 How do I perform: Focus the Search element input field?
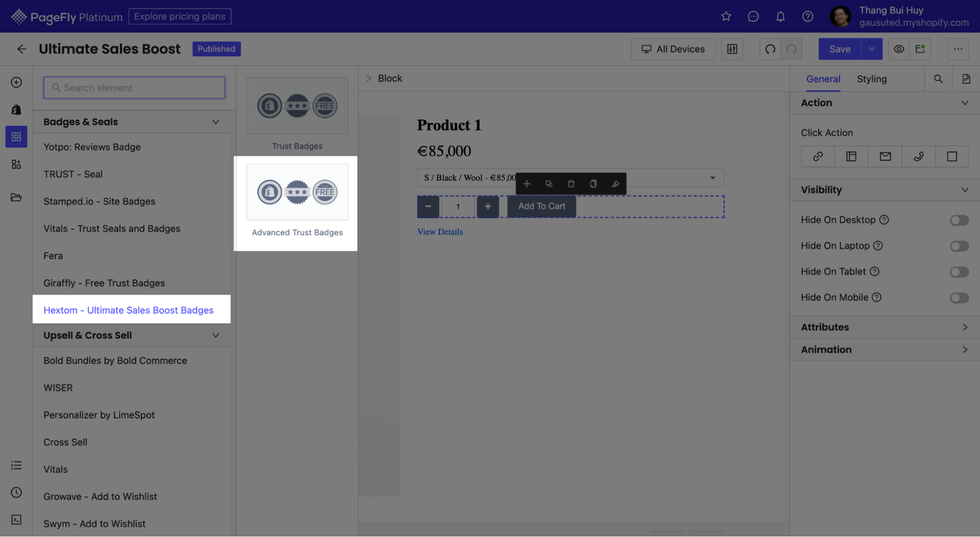tap(134, 88)
